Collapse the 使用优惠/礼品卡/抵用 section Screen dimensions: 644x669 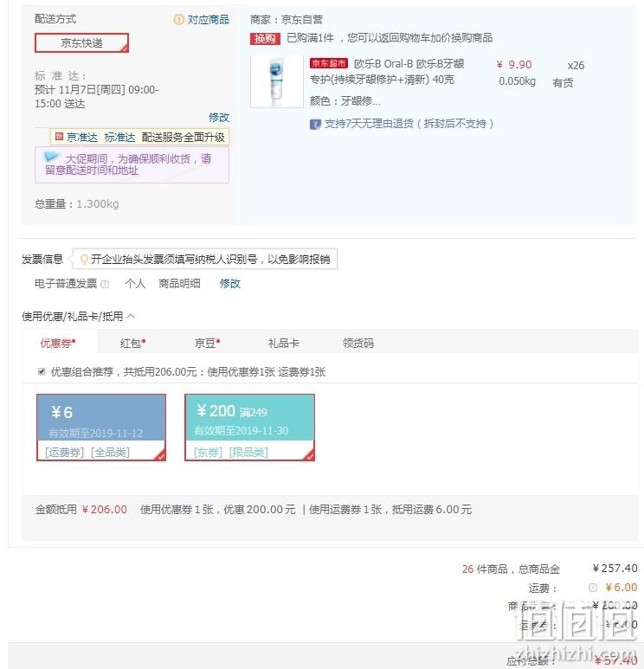[x=131, y=316]
